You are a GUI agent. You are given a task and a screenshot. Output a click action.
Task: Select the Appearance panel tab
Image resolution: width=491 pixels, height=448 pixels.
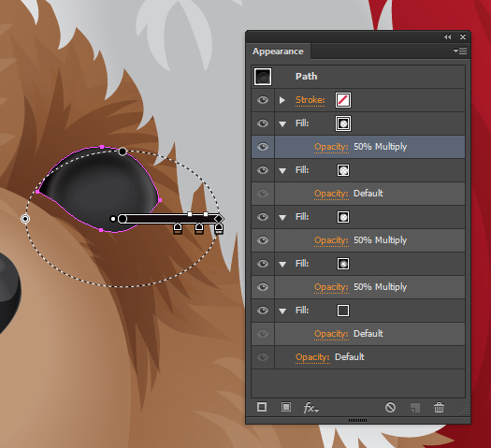click(278, 51)
